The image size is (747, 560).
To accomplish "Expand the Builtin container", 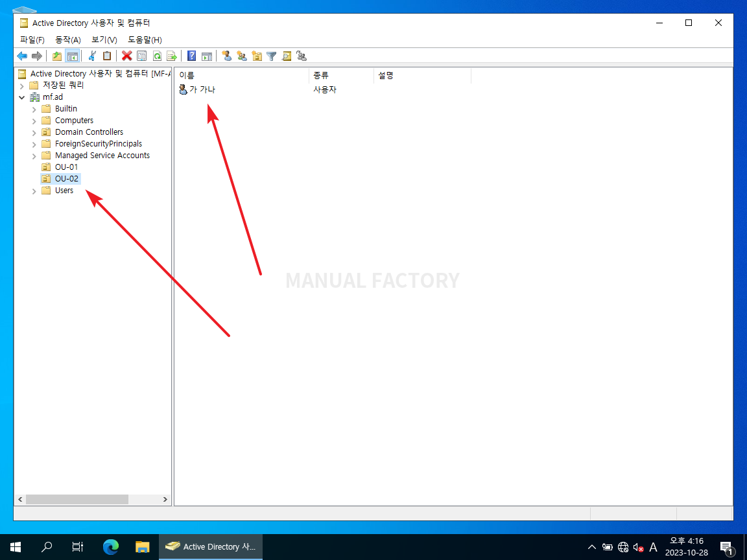I will 34,109.
